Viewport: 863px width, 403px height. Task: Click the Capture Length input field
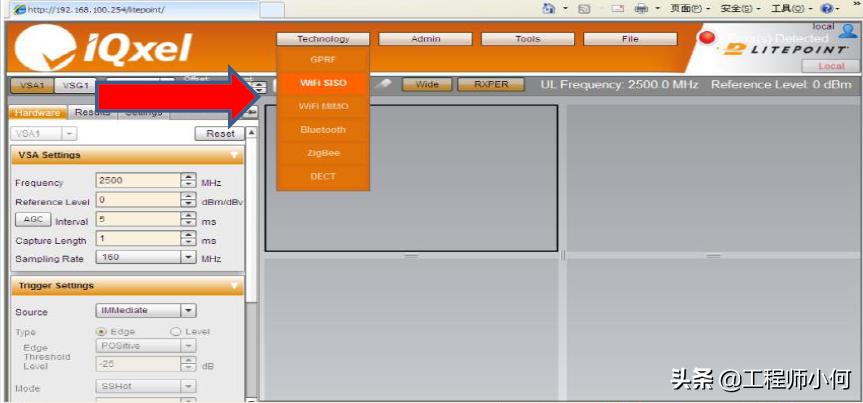point(138,238)
